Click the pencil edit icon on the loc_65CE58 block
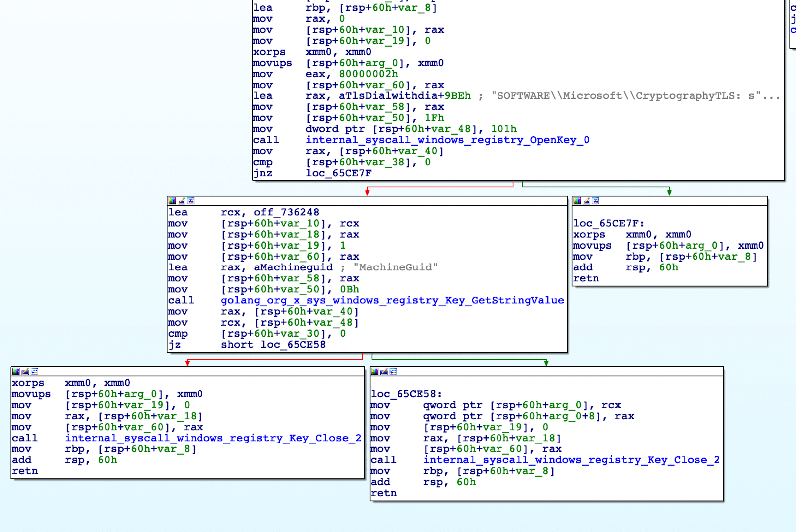 click(384, 371)
